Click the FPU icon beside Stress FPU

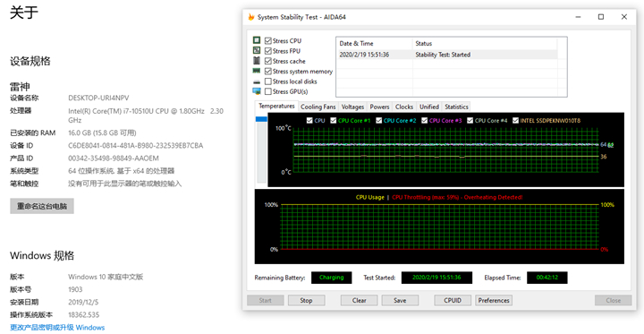point(257,51)
